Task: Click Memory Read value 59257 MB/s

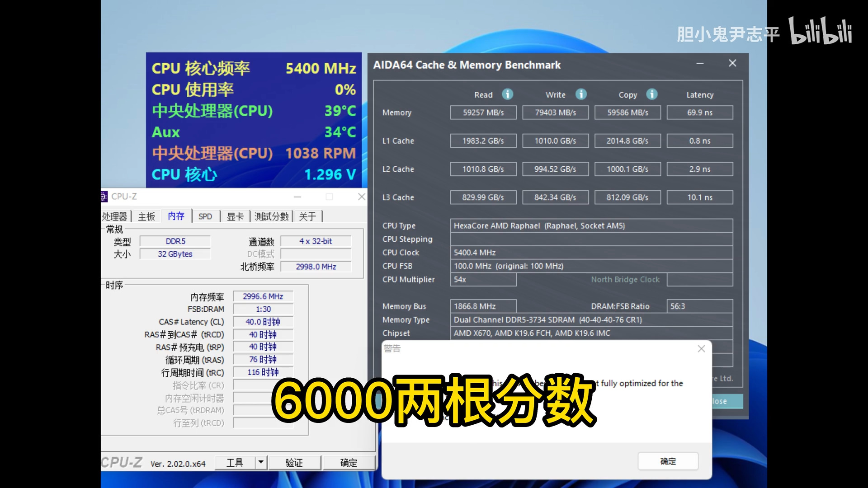Action: (483, 113)
